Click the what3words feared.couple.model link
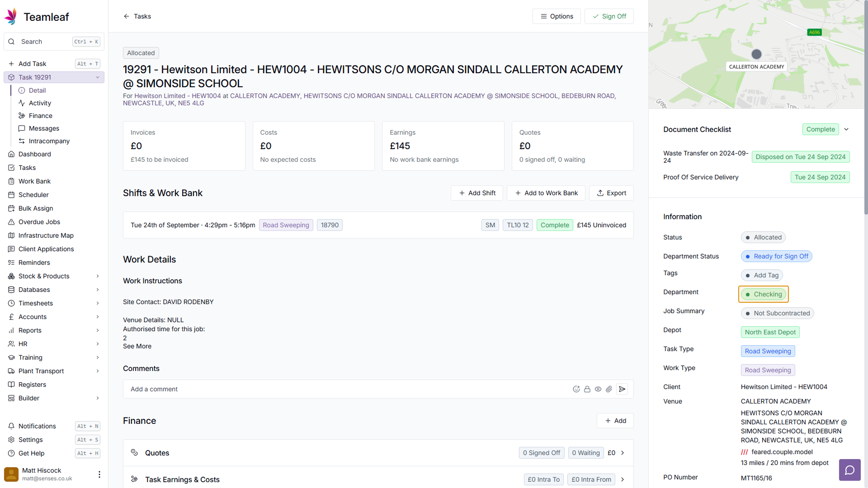The width and height of the screenshot is (868, 488). pyautogui.click(x=782, y=452)
